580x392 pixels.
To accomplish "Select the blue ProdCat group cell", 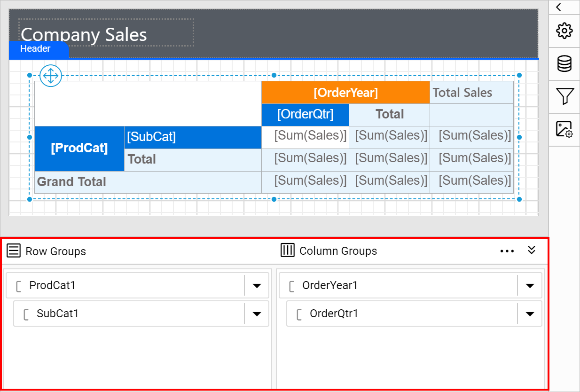I will click(79, 149).
